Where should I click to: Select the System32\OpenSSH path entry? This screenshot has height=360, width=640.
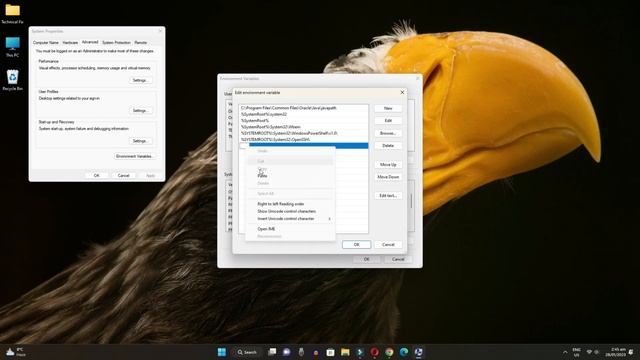coord(304,140)
